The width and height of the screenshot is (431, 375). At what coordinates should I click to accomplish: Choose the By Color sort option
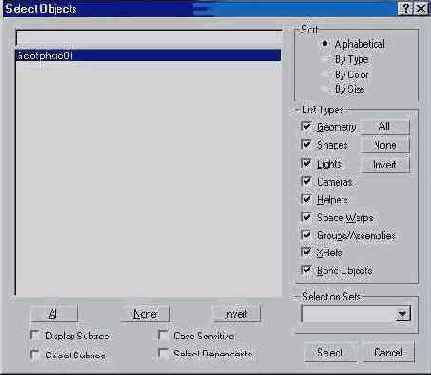(325, 75)
